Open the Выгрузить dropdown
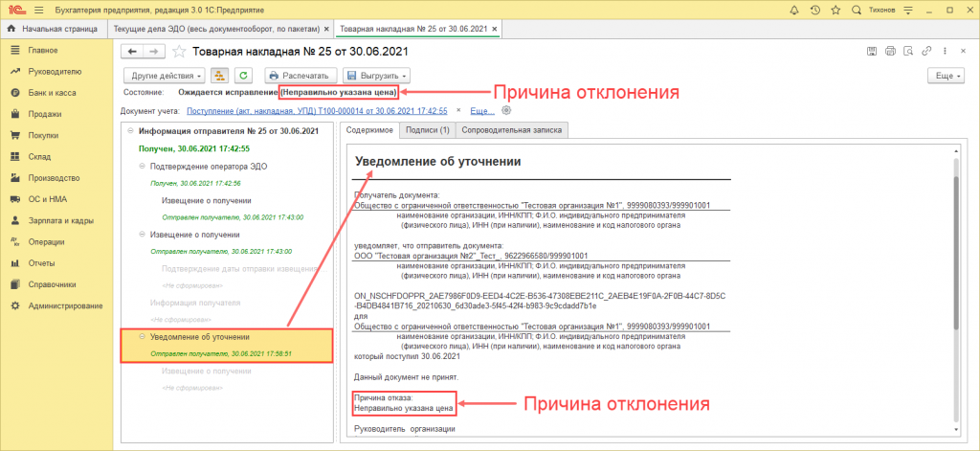 pos(377,76)
